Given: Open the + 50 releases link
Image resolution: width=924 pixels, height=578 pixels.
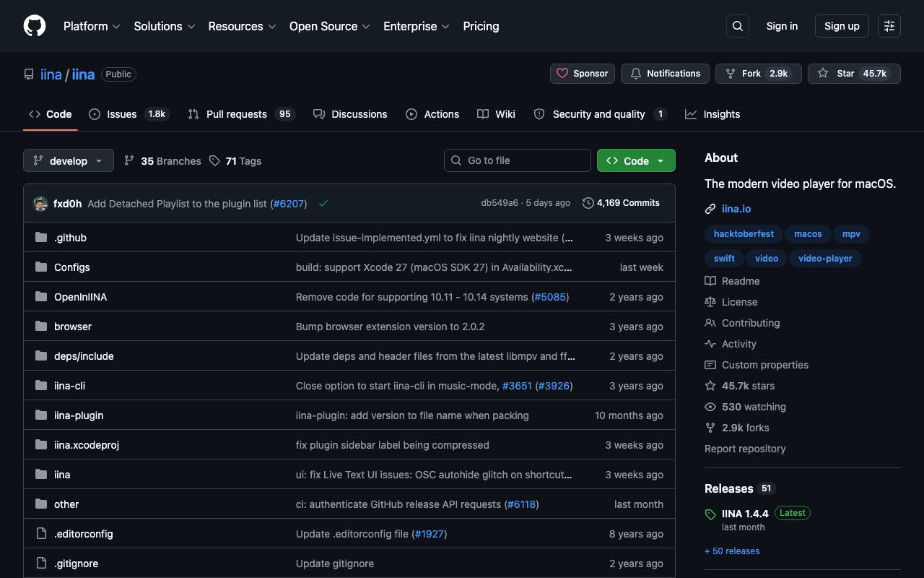Looking at the screenshot, I should click(x=732, y=551).
